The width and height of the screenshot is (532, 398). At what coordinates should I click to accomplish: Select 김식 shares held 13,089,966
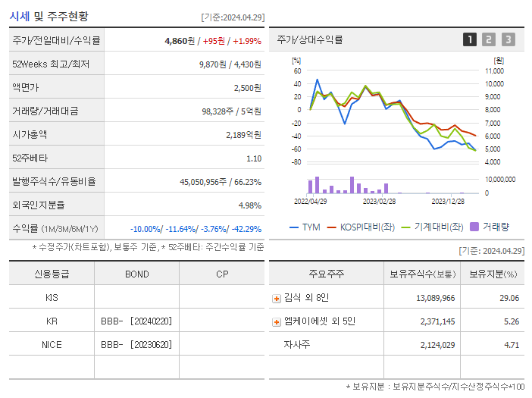click(436, 298)
